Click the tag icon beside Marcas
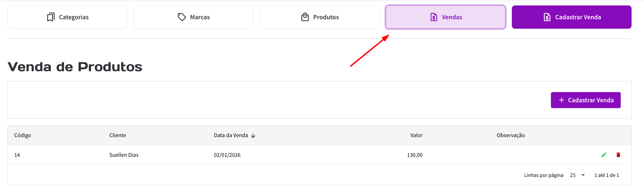This screenshot has height=195, width=644. (x=182, y=17)
